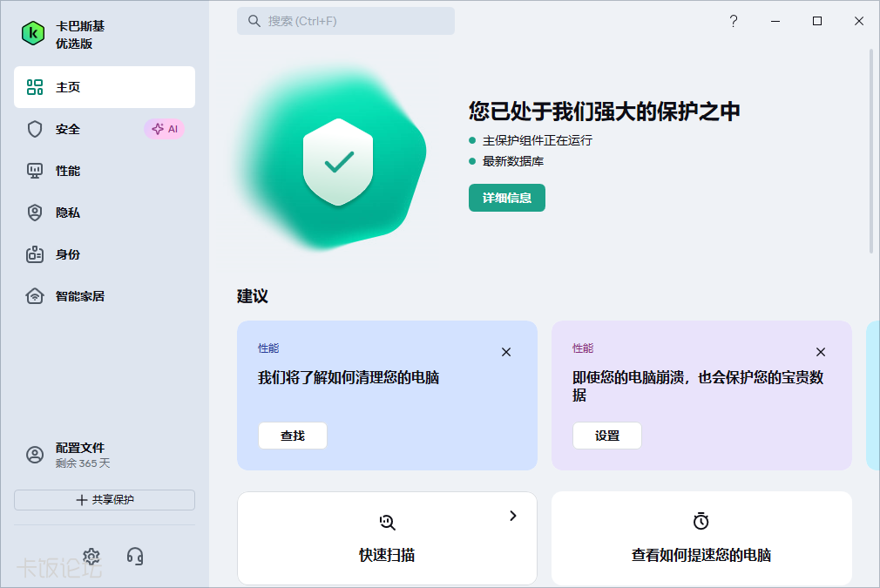Click the 设置 button on the purple card

coord(606,436)
